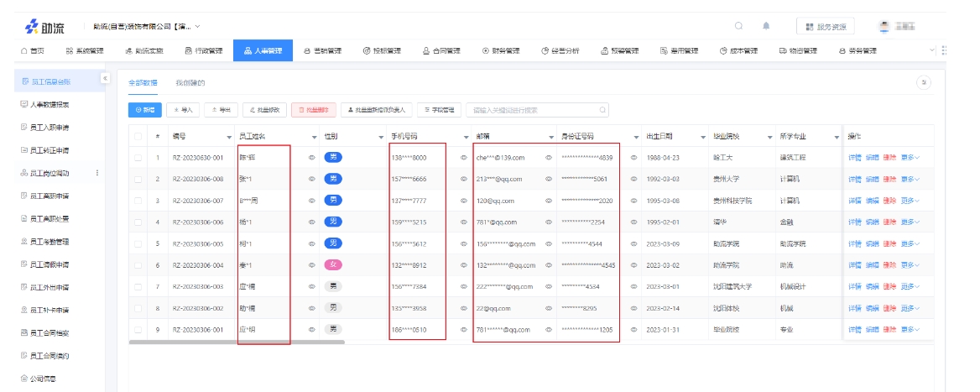Click the horizontal scrollbar under the table
Image resolution: width=980 pixels, height=392 pixels.
pyautogui.click(x=237, y=342)
